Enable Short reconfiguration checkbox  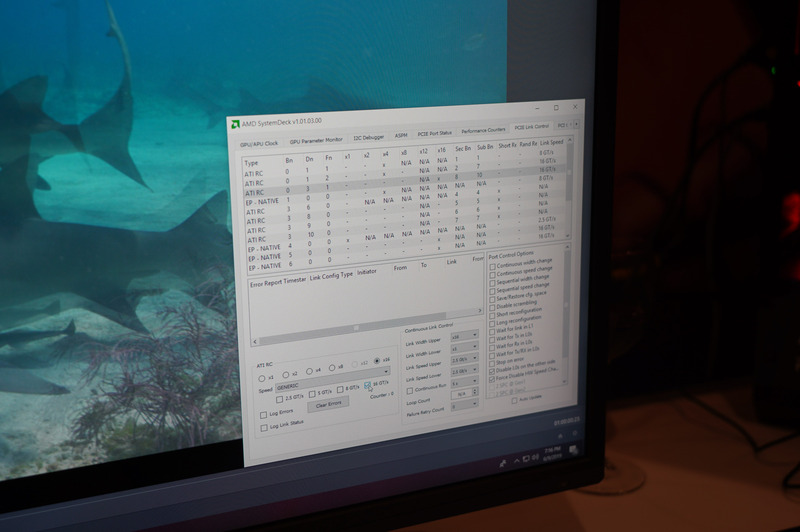(492, 316)
